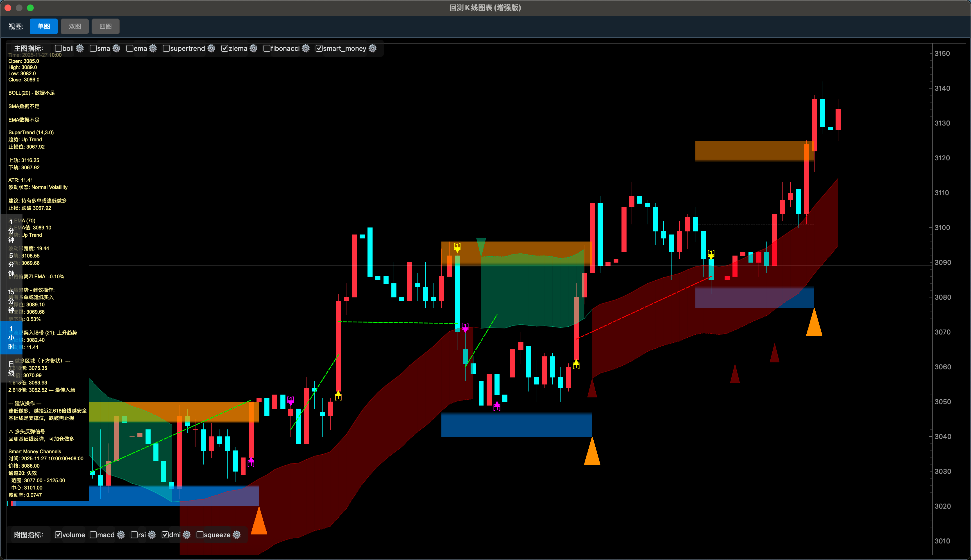Open boll indicator settings gear
The width and height of the screenshot is (971, 560).
pyautogui.click(x=80, y=49)
